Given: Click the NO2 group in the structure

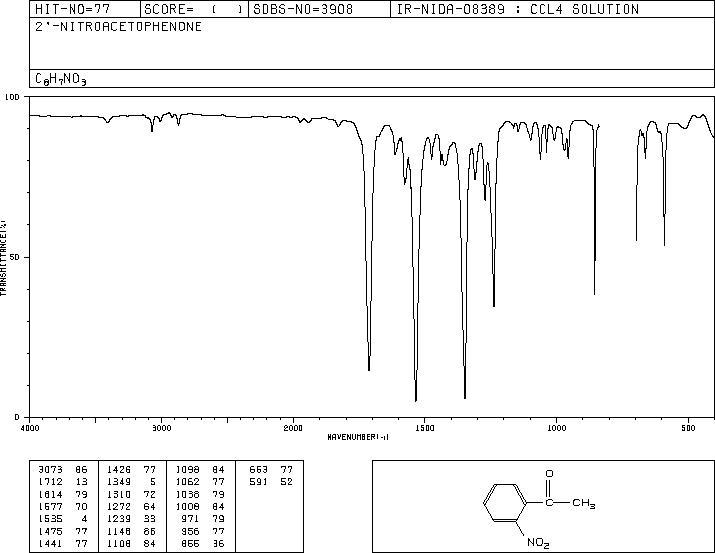Looking at the screenshot, I should coord(538,543).
